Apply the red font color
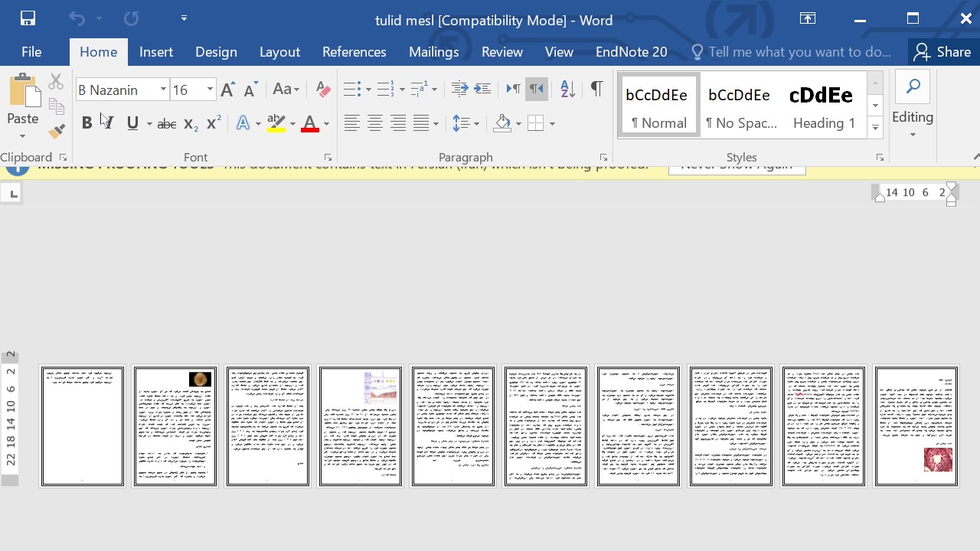The image size is (980, 551). tap(310, 123)
